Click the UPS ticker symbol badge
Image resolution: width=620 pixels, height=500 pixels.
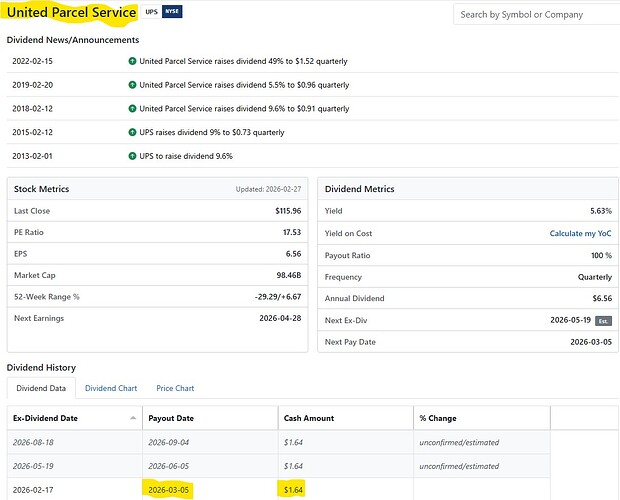(151, 13)
